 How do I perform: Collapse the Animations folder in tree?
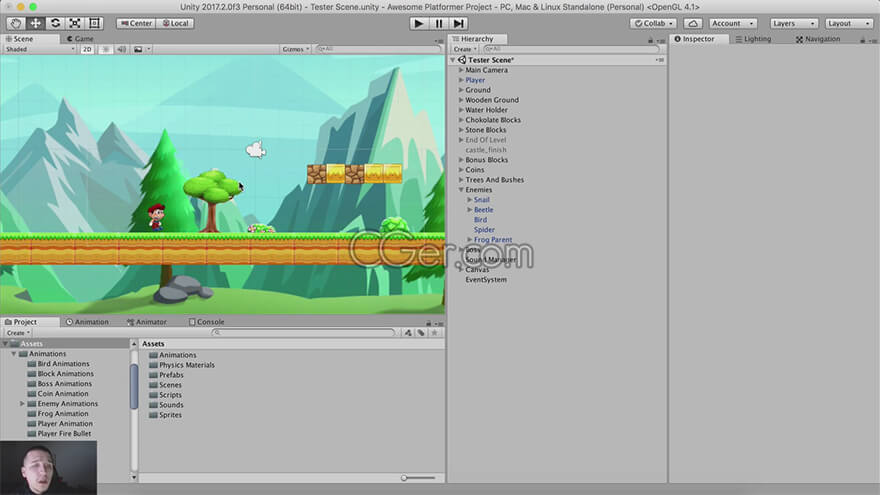[x=13, y=354]
